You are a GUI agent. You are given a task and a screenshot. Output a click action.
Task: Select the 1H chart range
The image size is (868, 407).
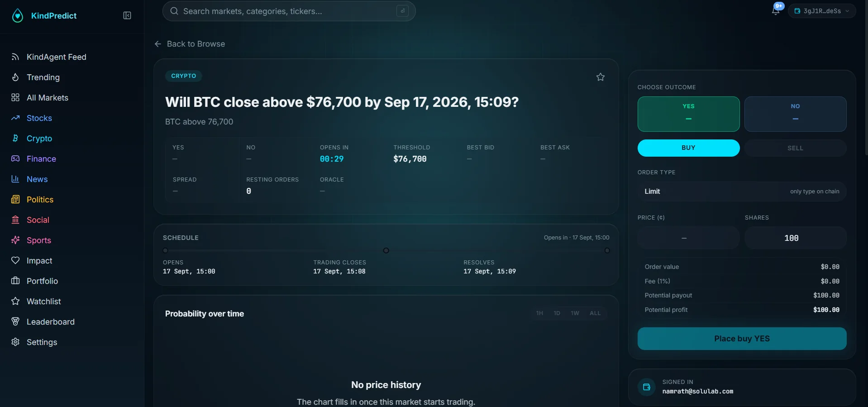(x=539, y=313)
